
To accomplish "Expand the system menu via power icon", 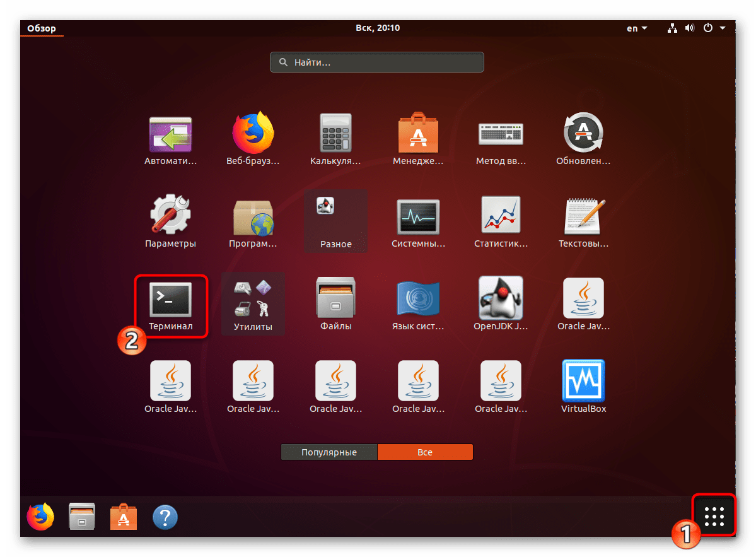I will click(x=714, y=28).
